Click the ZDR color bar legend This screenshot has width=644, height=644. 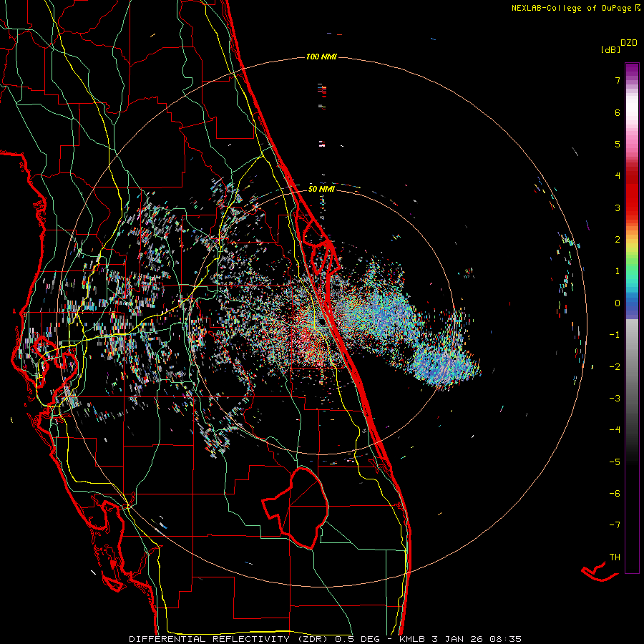point(632,318)
